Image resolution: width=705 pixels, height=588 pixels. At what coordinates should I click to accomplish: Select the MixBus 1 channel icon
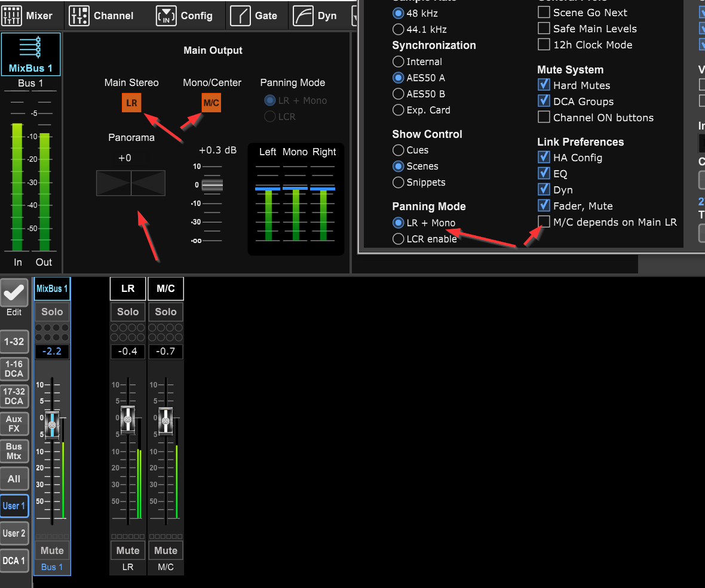[x=30, y=54]
